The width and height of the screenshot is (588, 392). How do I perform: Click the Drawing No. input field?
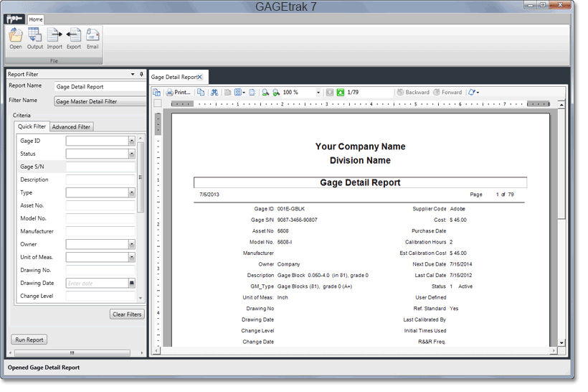pos(100,271)
